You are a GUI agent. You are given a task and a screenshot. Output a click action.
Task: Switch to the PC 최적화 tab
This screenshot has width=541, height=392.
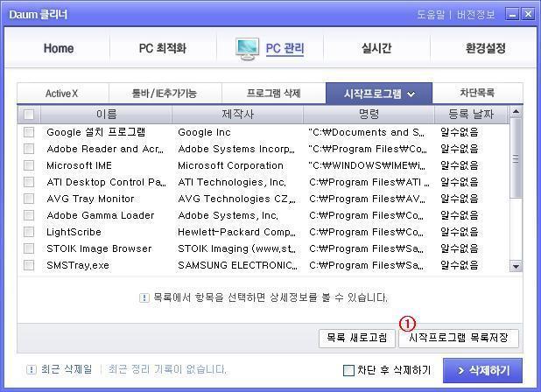163,48
